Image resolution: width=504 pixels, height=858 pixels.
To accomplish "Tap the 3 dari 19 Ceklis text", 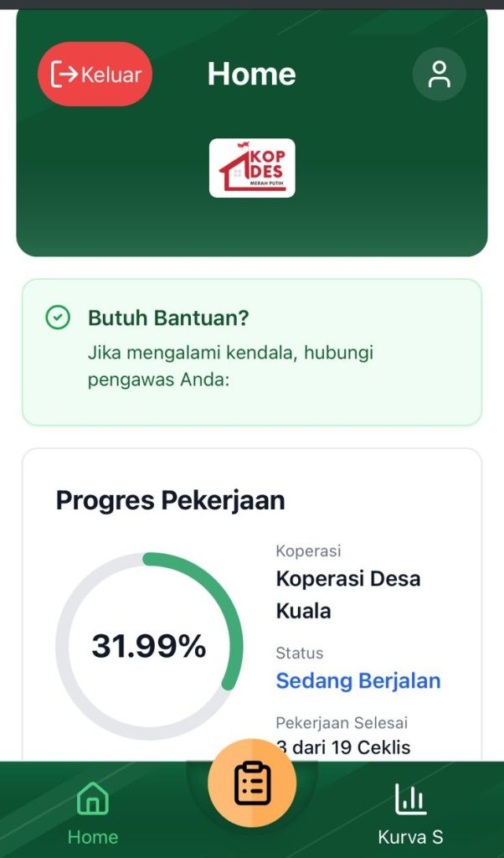I will 343,747.
